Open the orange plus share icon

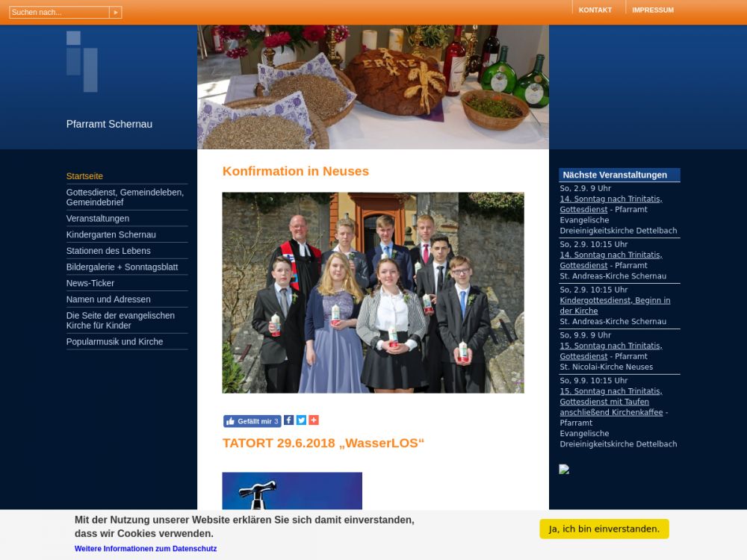tap(314, 420)
